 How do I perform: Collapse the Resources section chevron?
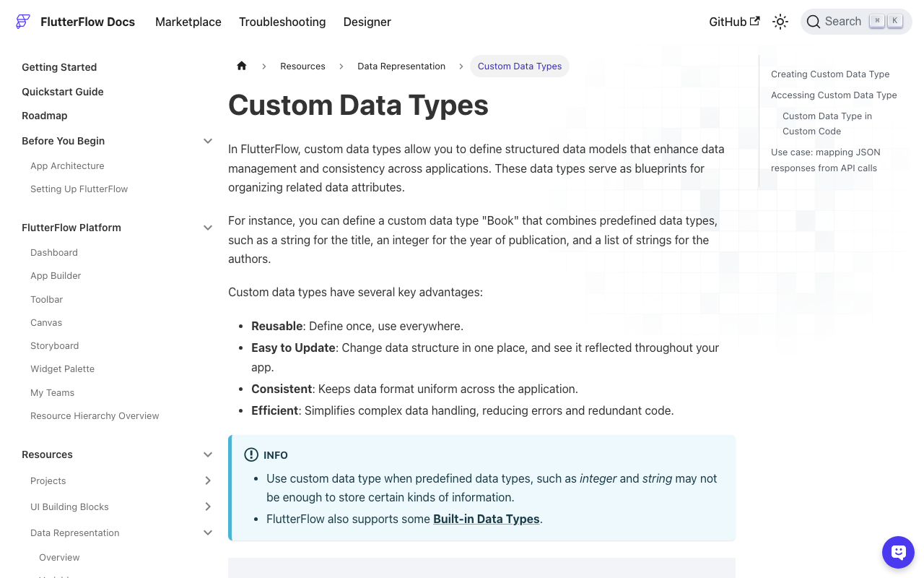point(208,454)
